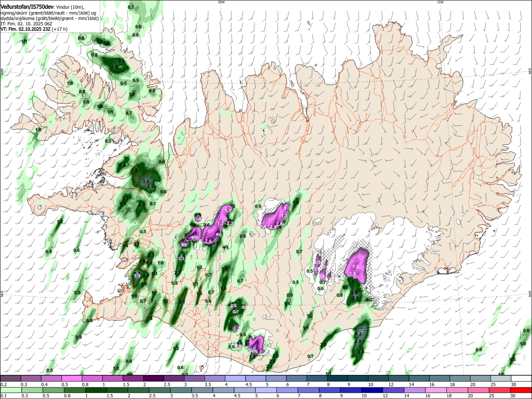This screenshot has width=532, height=399.
Task: Select the dull mauve 0.2–0.3 legend swatch
Action: (x=10, y=379)
